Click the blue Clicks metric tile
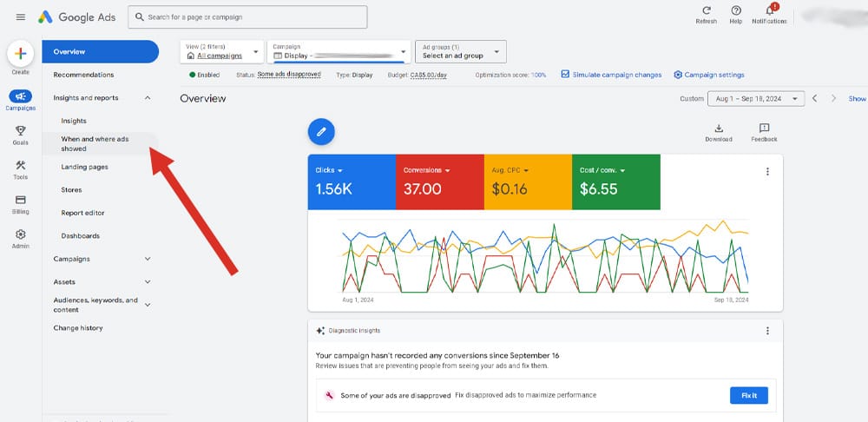The width and height of the screenshot is (868, 422). pyautogui.click(x=352, y=182)
